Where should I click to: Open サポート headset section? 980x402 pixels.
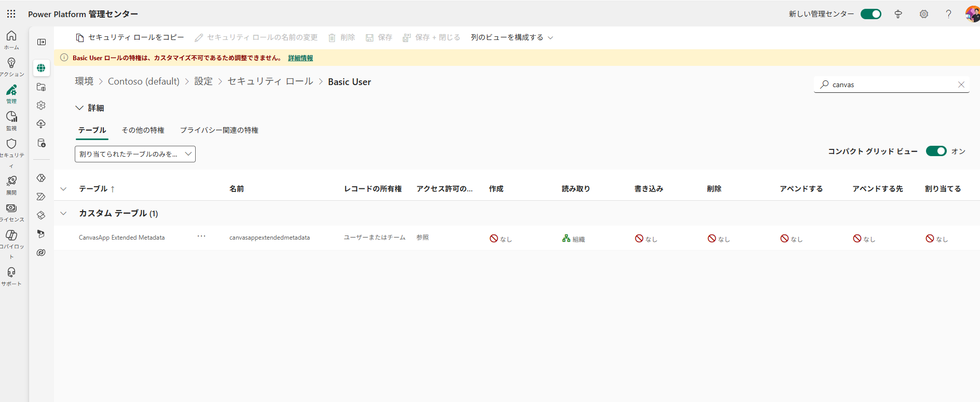pos(11,276)
